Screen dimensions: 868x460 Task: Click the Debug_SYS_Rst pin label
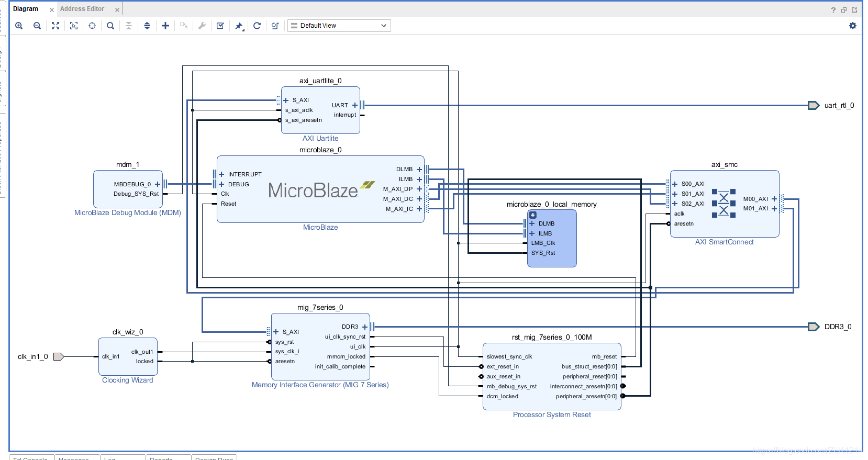point(136,194)
